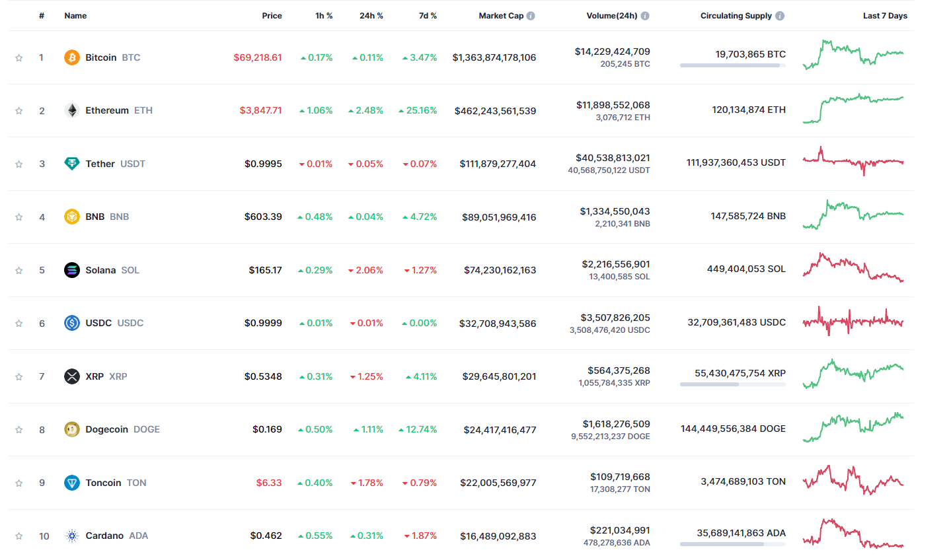The image size is (951, 560).
Task: Sort the table by Name header
Action: point(75,16)
